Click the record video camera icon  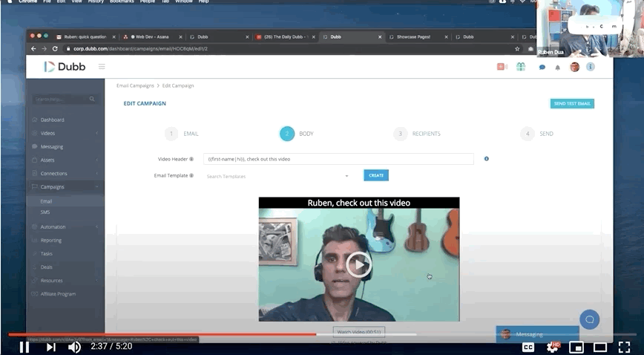point(502,67)
